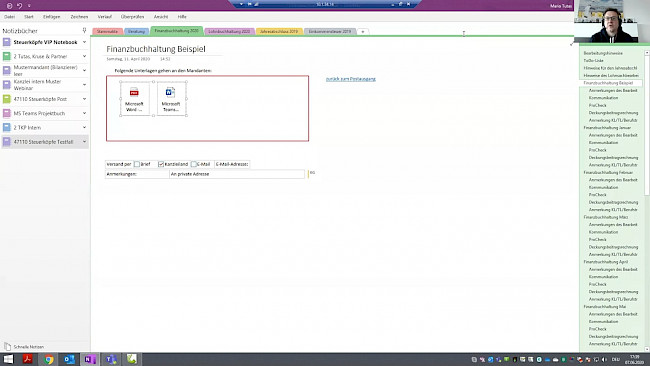Image resolution: width=650 pixels, height=366 pixels.
Task: Open Adobe Acrobat from the taskbar
Action: 28,359
